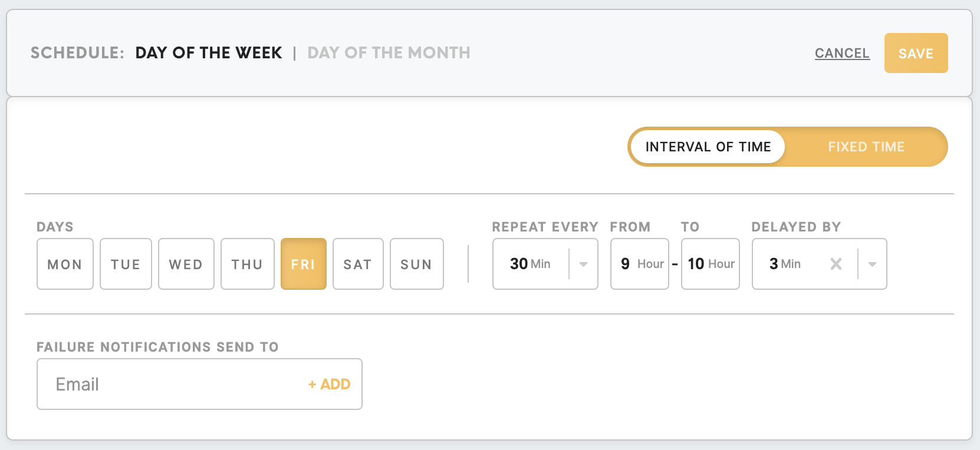Enable the THU day button
Image resolution: width=980 pixels, height=450 pixels.
click(x=247, y=264)
